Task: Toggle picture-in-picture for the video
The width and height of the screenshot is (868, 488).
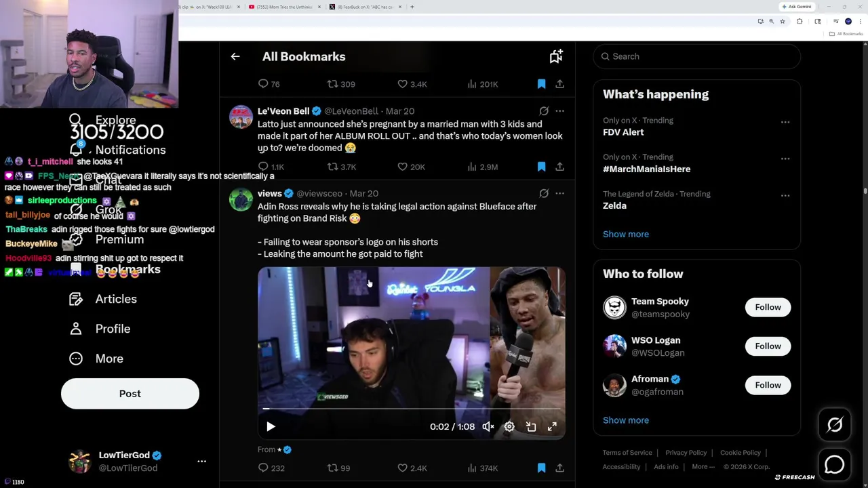Action: (531, 427)
